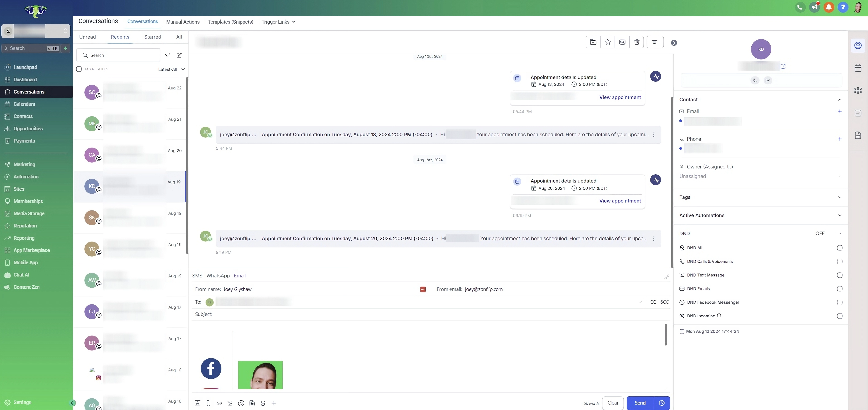Open the message filter lines icon

(654, 42)
